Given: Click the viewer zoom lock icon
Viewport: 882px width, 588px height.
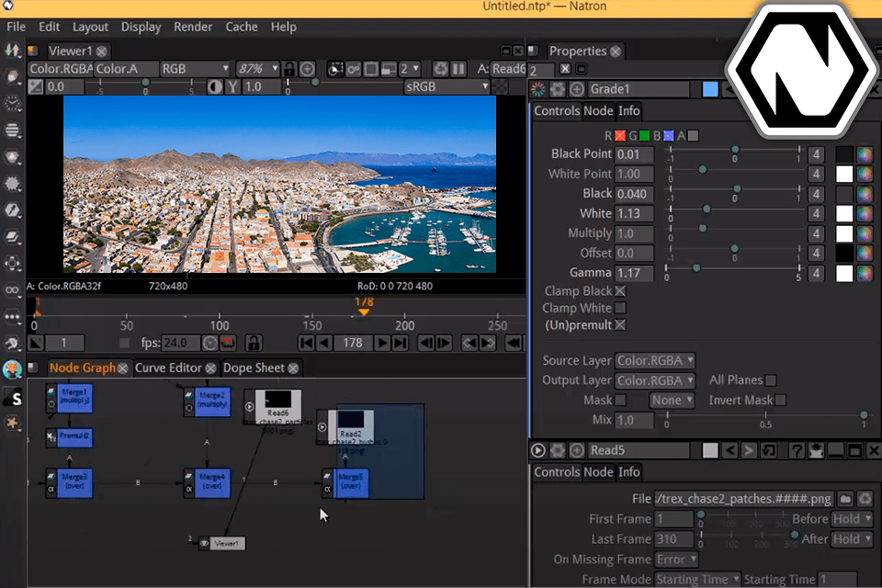Looking at the screenshot, I should 289,69.
